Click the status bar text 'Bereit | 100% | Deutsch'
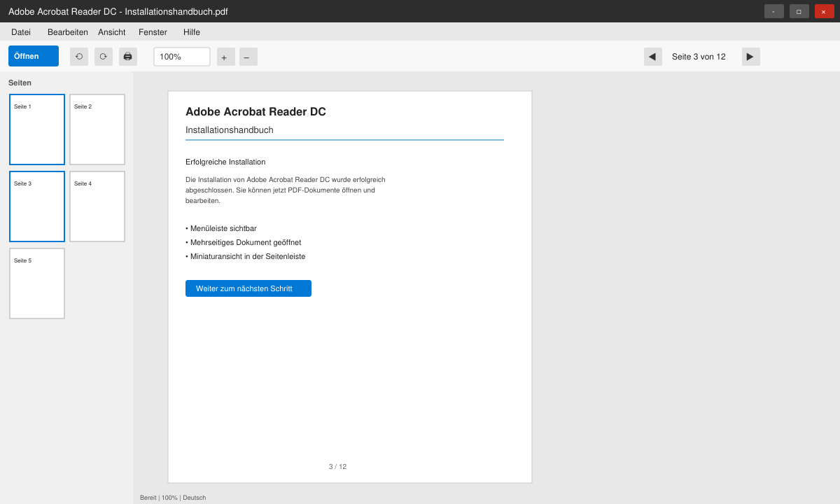Viewport: 840px width, 504px height. point(173,498)
